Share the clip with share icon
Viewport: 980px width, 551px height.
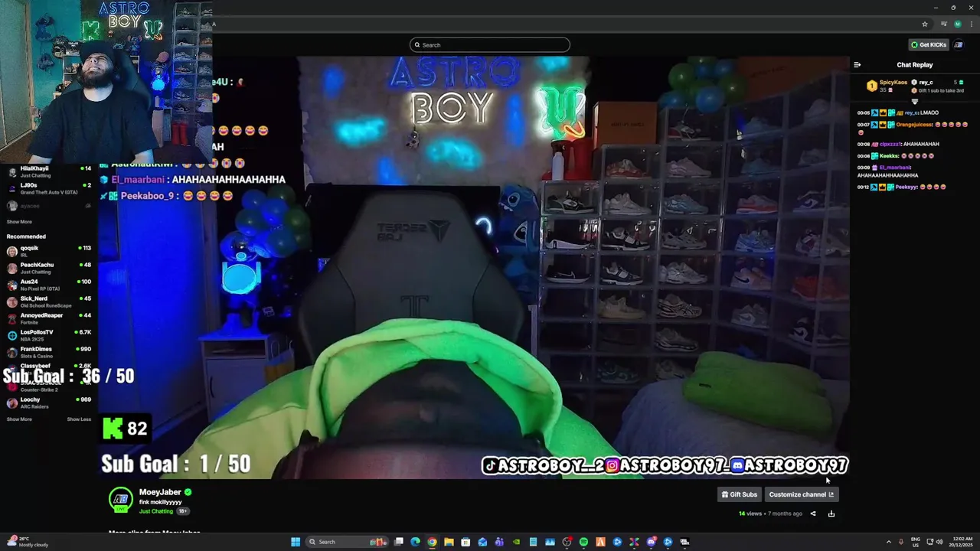[x=813, y=514]
